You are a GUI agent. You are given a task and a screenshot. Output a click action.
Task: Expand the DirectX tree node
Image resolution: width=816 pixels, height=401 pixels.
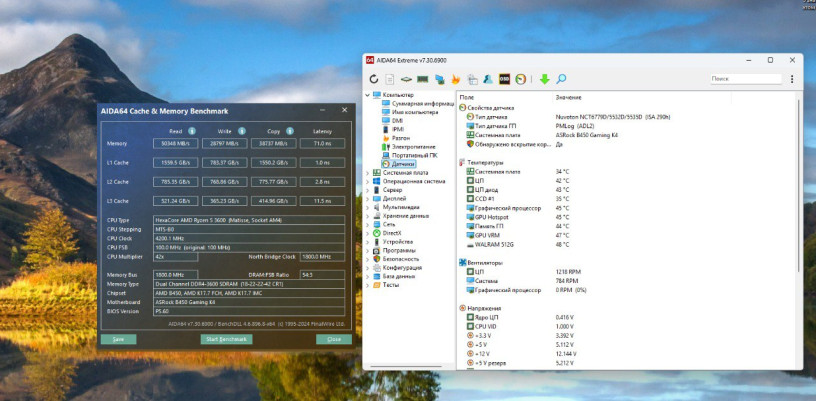(x=367, y=233)
